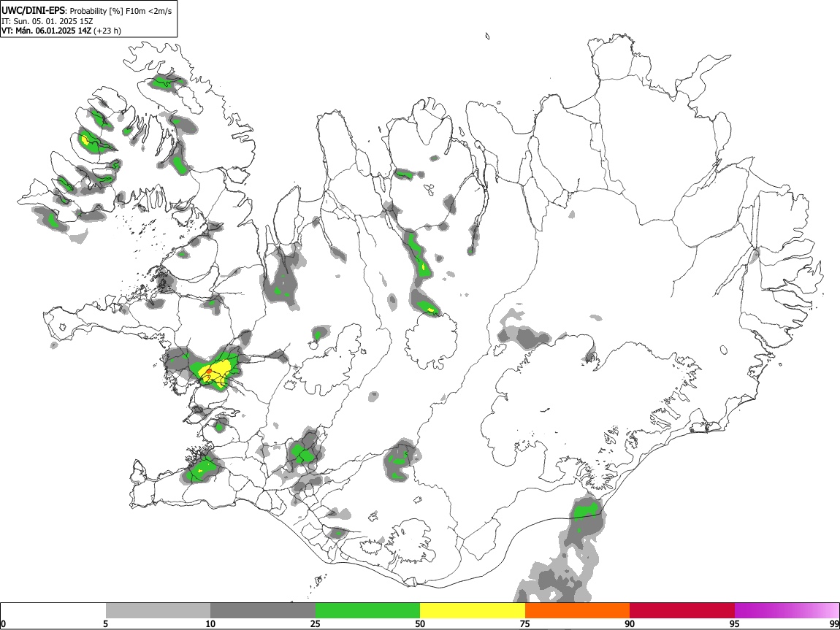Screen dimensions: 840x630
Task: Click the 'Probability [%] F10m <2m/s' label
Action: (121, 11)
